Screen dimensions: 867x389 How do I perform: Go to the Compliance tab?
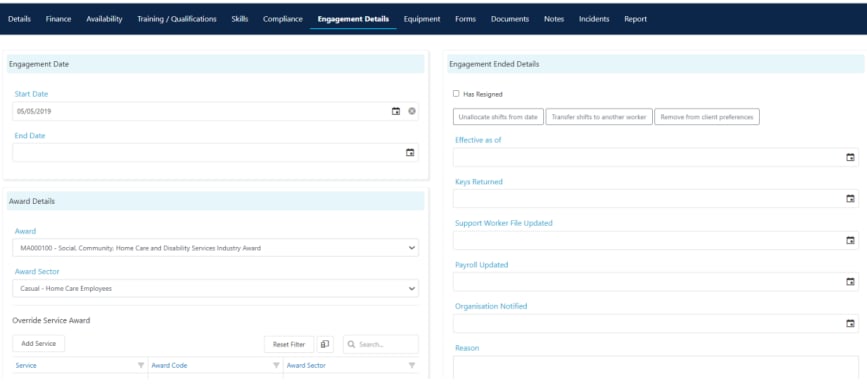coord(283,19)
